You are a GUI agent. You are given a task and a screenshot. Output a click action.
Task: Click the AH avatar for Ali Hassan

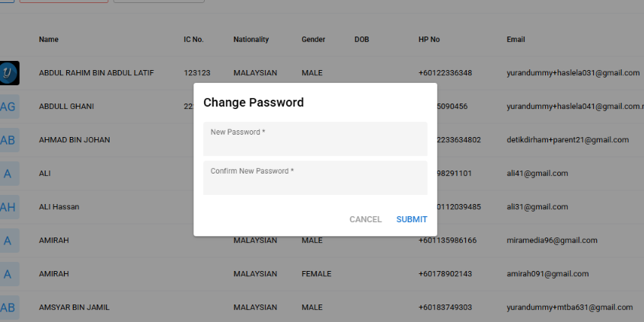8,207
